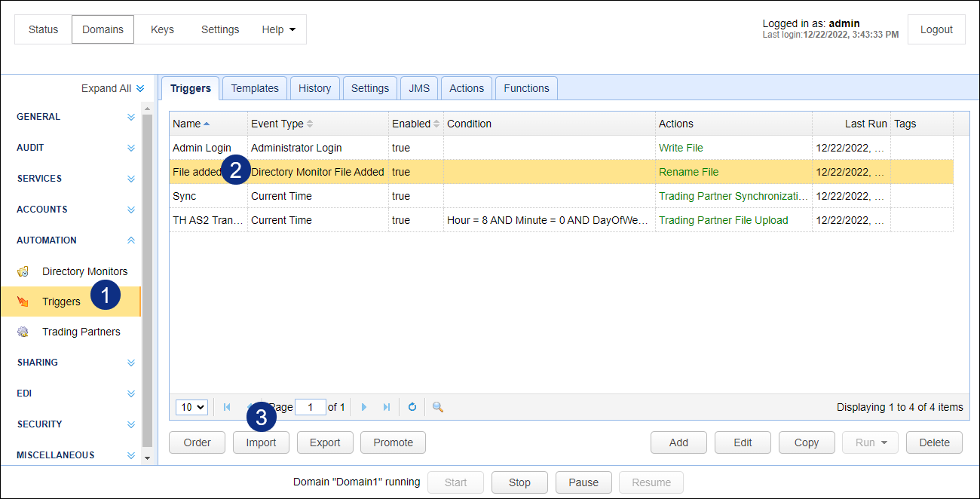Click the Condition column header
Image resolution: width=980 pixels, height=499 pixels.
[550, 124]
